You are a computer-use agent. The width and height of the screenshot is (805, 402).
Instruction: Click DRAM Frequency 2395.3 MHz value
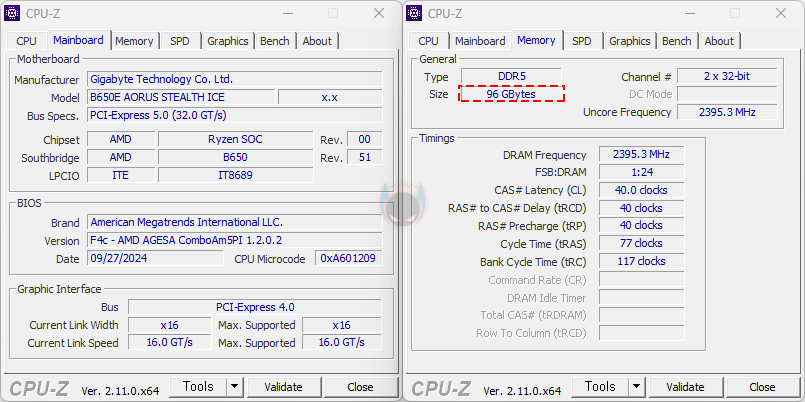[x=641, y=155]
